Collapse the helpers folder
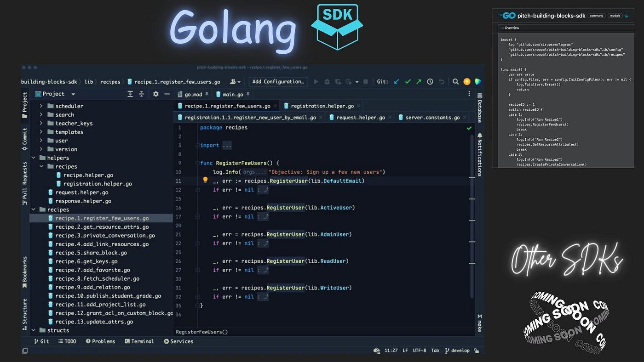 (33, 158)
